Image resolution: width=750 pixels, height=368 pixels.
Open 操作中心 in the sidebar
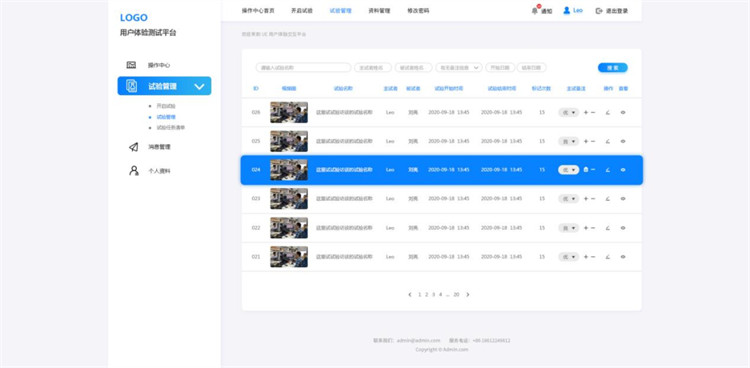[x=158, y=65]
